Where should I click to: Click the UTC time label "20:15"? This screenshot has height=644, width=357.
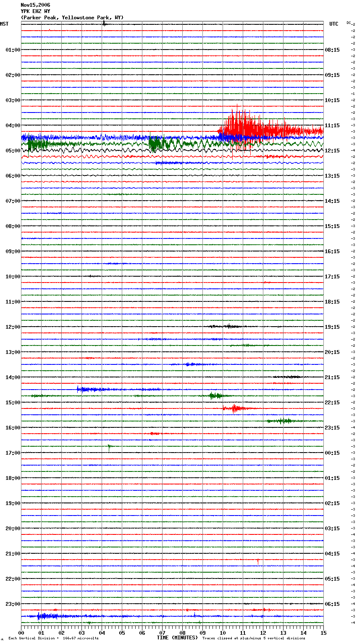tap(332, 352)
